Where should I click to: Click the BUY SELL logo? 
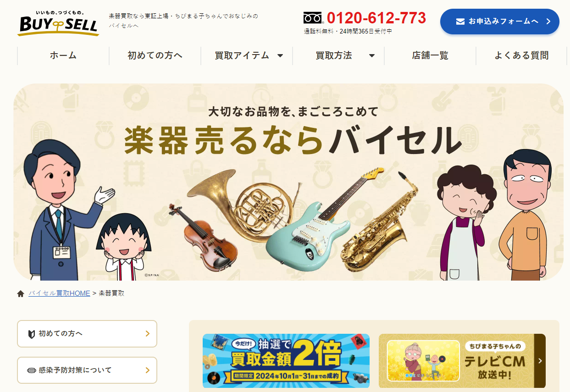point(58,23)
